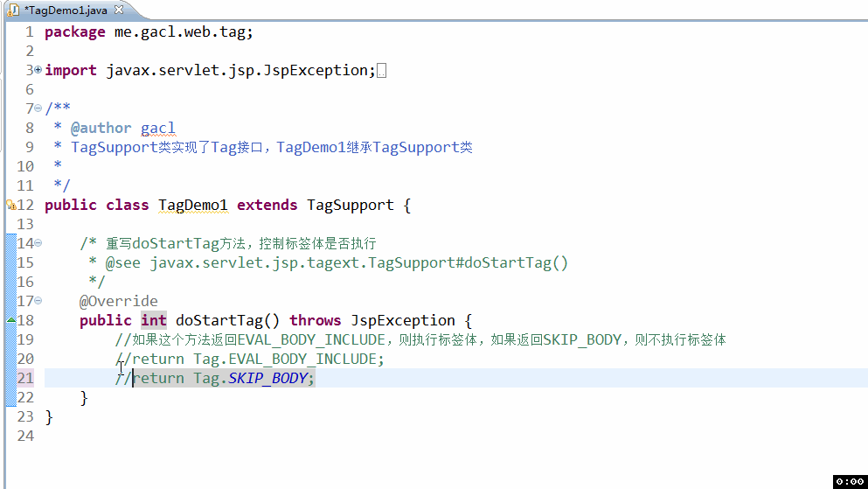Click the @Override annotation

(x=119, y=301)
